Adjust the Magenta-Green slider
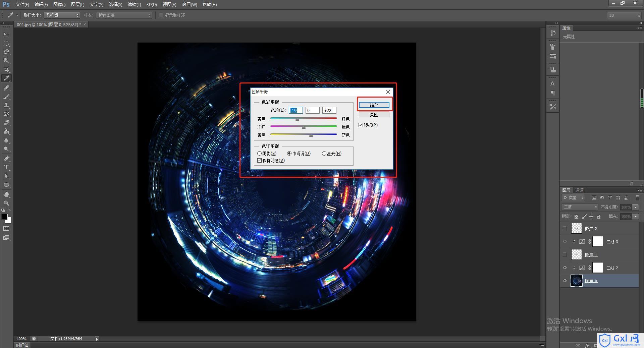644x348 pixels. coord(304,127)
